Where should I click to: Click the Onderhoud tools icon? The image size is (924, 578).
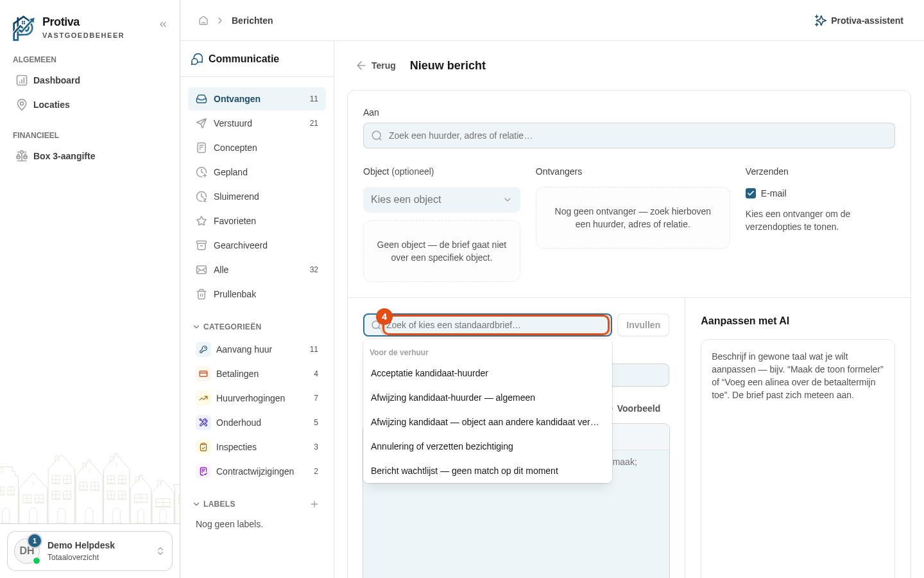(203, 423)
